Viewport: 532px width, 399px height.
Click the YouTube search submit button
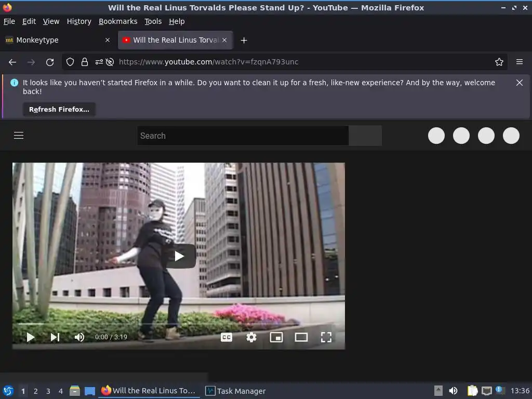[x=365, y=136]
